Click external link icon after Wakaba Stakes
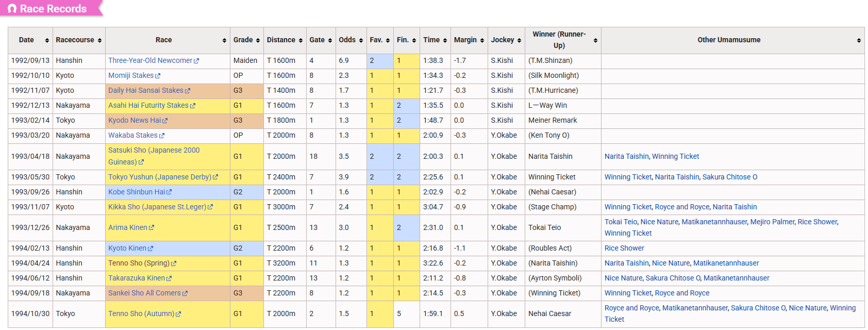868x330 pixels. coord(162,136)
